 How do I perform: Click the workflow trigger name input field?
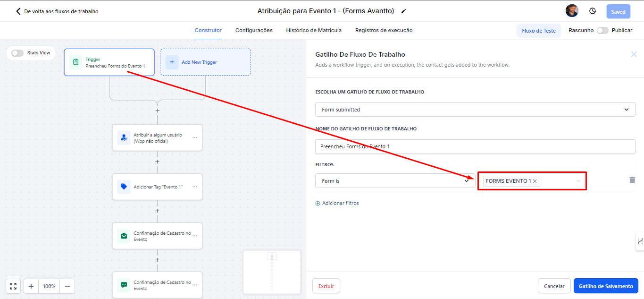click(475, 146)
